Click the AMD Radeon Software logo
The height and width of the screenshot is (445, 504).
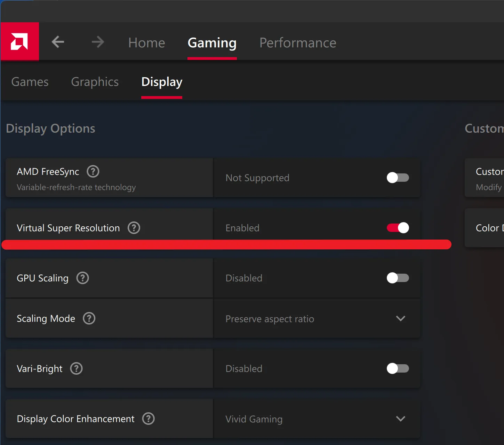point(20,41)
